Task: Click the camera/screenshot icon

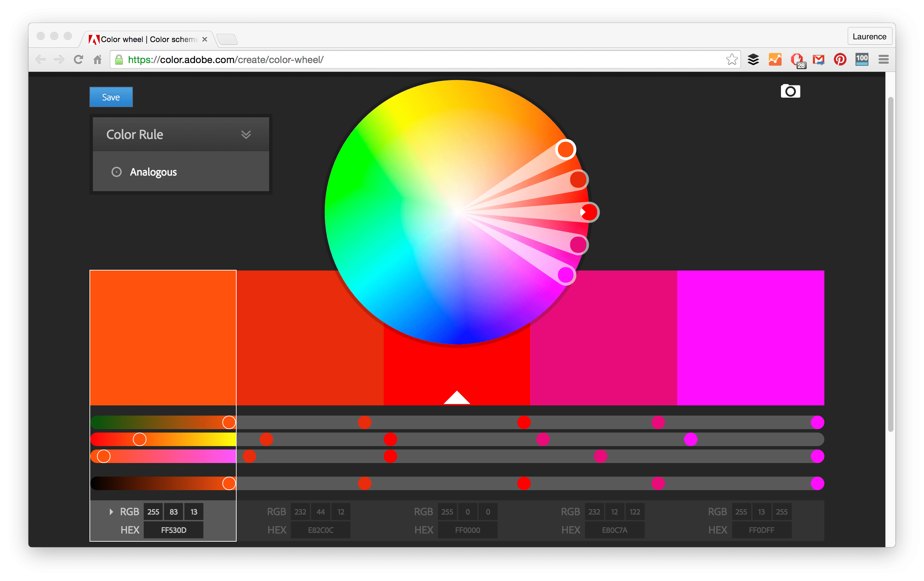Action: [x=789, y=92]
